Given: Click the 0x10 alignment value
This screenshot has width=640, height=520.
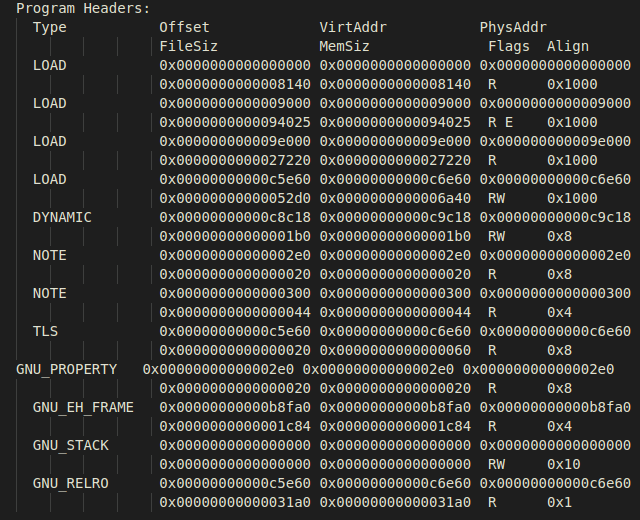Looking at the screenshot, I should click(x=563, y=464).
